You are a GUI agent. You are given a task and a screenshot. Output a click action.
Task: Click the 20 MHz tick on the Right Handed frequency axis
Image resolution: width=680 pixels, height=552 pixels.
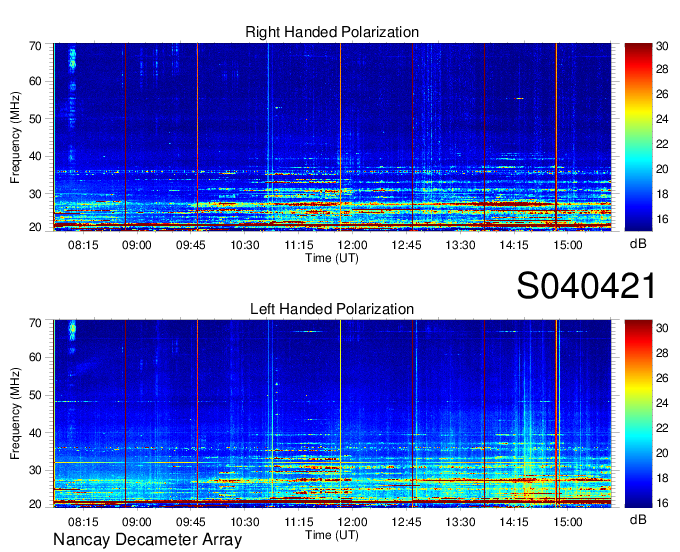pyautogui.click(x=35, y=227)
